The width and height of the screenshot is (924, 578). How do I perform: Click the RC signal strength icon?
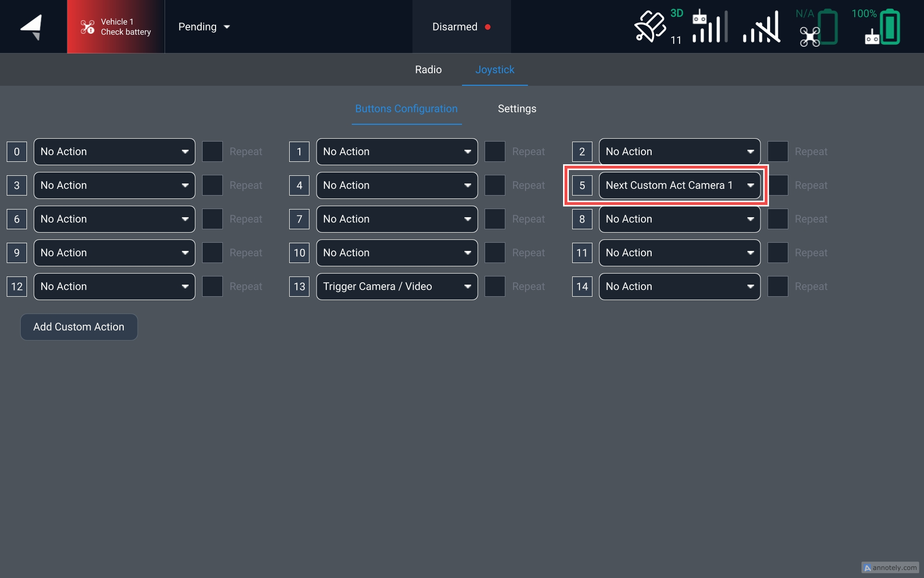coord(709,27)
